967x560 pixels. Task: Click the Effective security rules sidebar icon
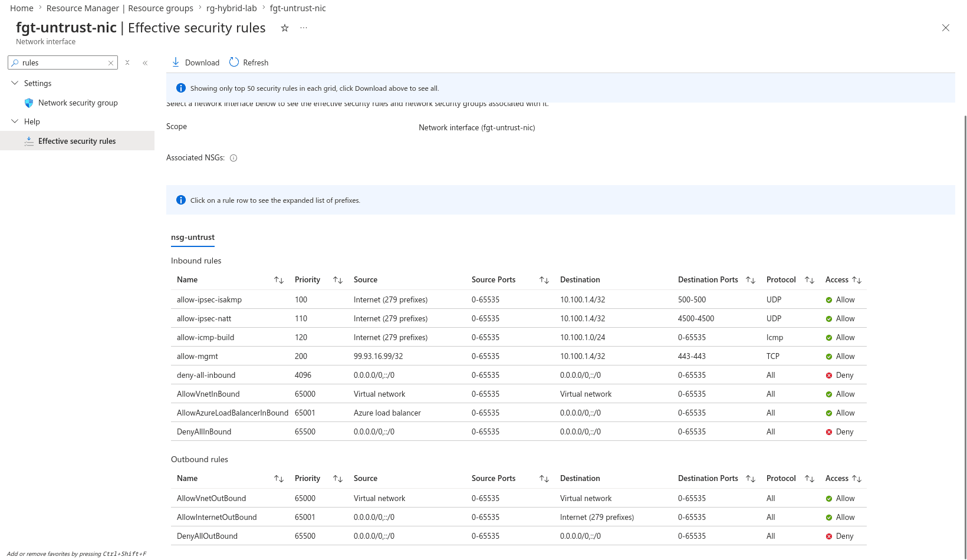[29, 141]
